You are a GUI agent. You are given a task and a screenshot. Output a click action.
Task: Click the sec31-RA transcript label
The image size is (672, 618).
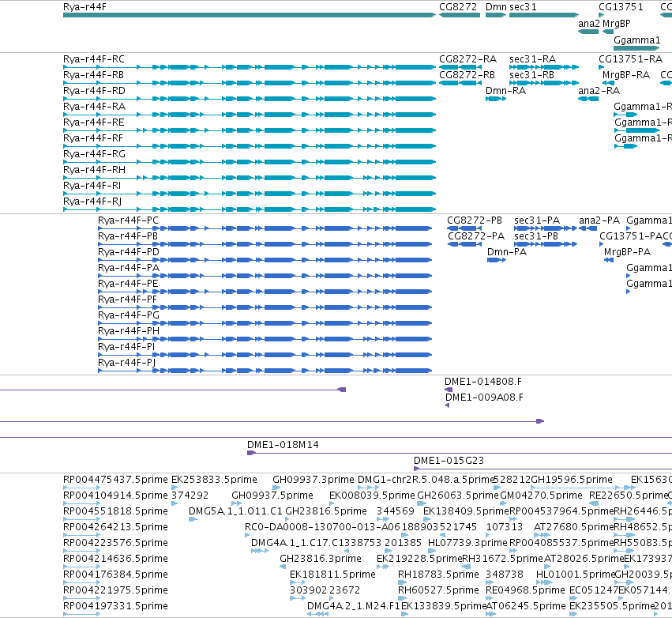pos(533,58)
